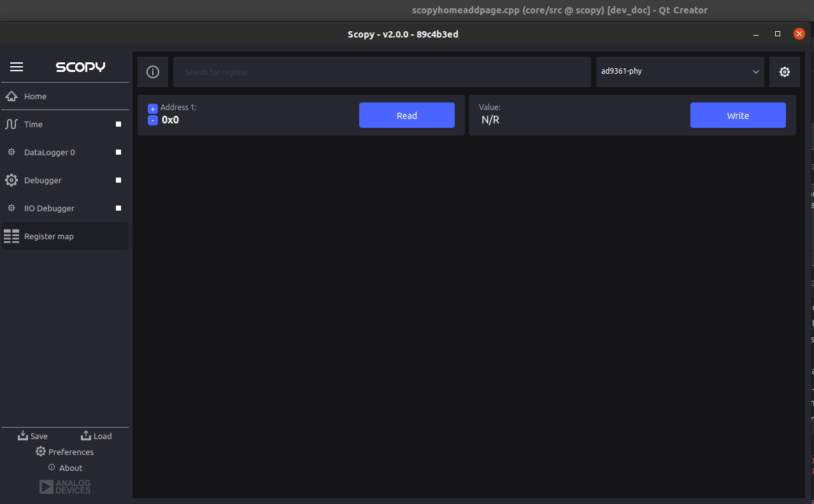Viewport: 814px width, 504px height.
Task: Click the N/R value field
Action: (x=490, y=120)
